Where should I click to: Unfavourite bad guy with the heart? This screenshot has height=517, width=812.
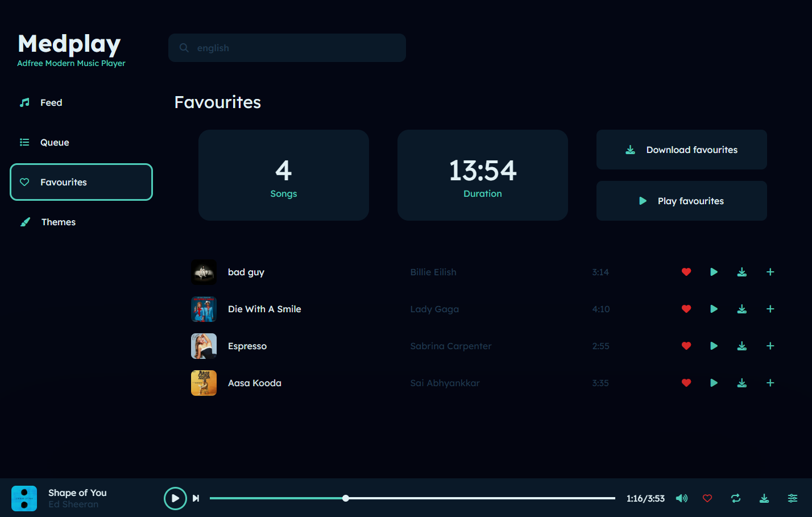pos(686,272)
